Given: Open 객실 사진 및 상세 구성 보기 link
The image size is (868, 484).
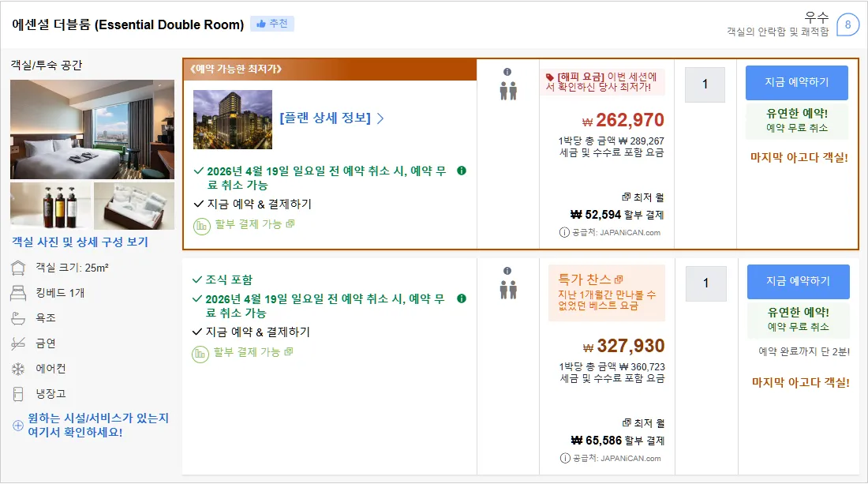Looking at the screenshot, I should point(80,242).
